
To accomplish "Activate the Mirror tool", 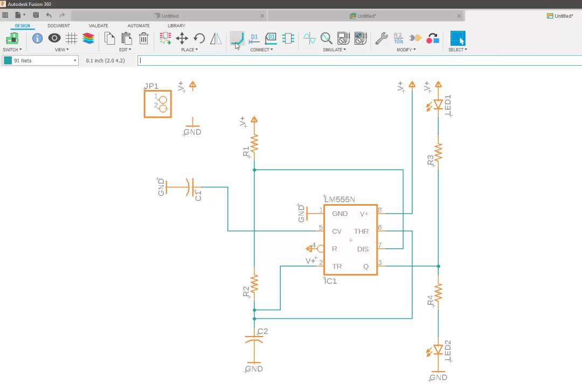I will tap(216, 38).
